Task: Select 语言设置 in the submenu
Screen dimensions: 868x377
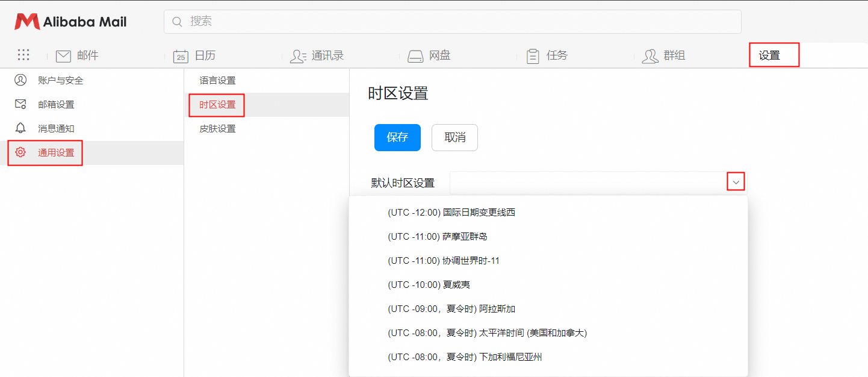Action: [x=217, y=81]
